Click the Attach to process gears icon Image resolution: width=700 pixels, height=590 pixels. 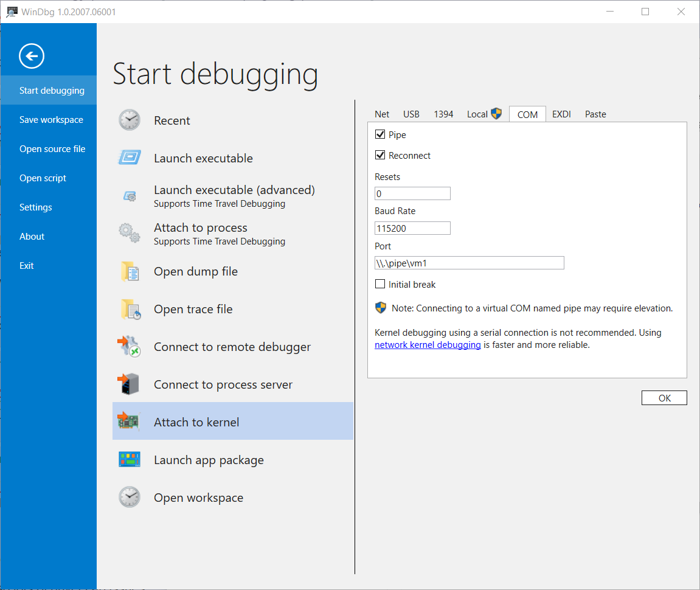[130, 233]
